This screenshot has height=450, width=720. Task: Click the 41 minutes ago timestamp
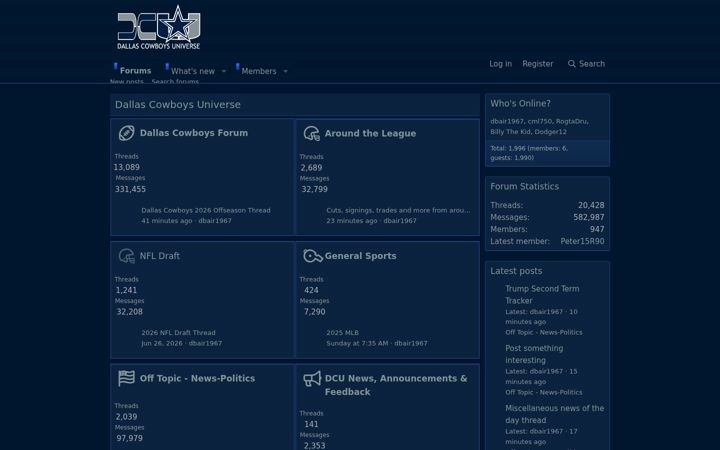[x=167, y=221]
